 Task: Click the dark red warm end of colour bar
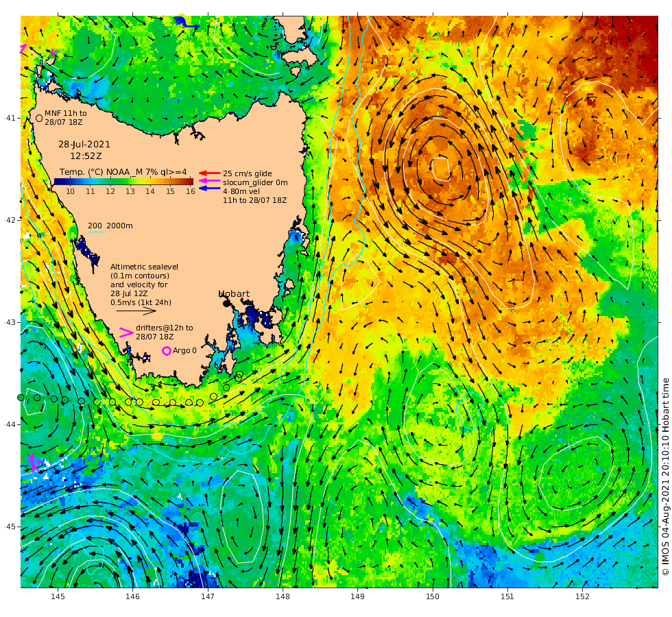189,182
